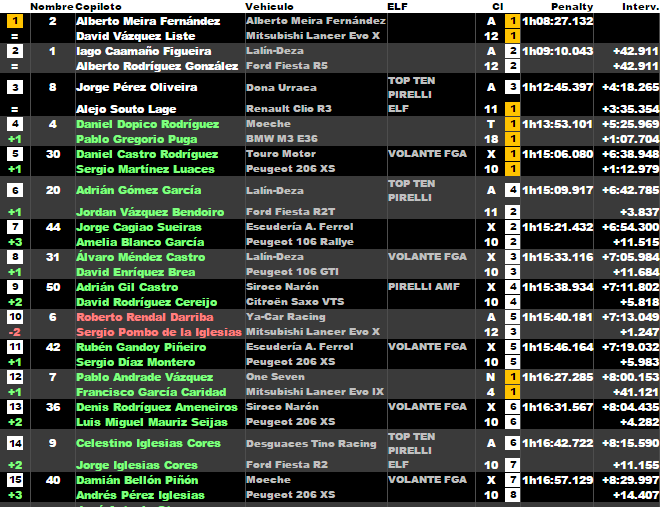This screenshot has height=507, width=665.
Task: Select driver Pablo Andrade Vázquez
Action: click(x=145, y=377)
